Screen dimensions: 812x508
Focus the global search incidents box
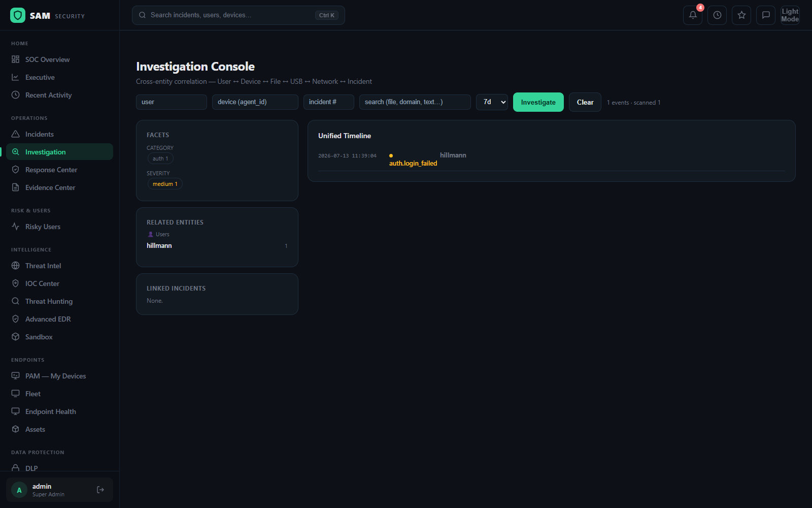[239, 15]
